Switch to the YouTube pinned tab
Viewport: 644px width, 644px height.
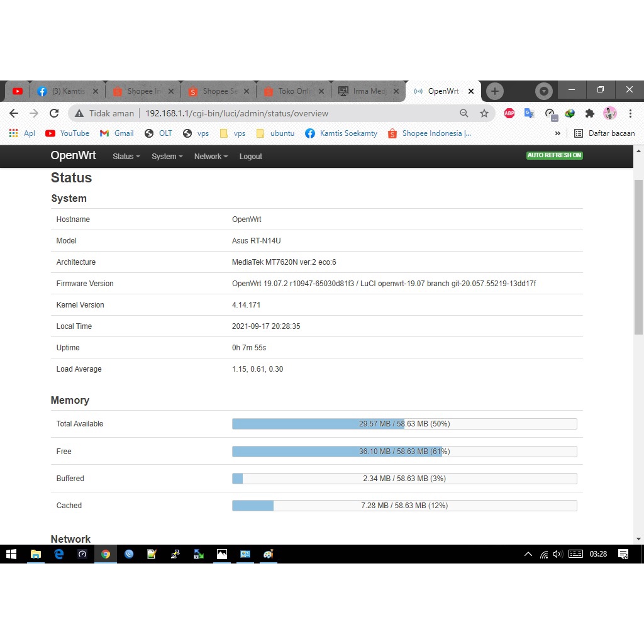pos(17,91)
